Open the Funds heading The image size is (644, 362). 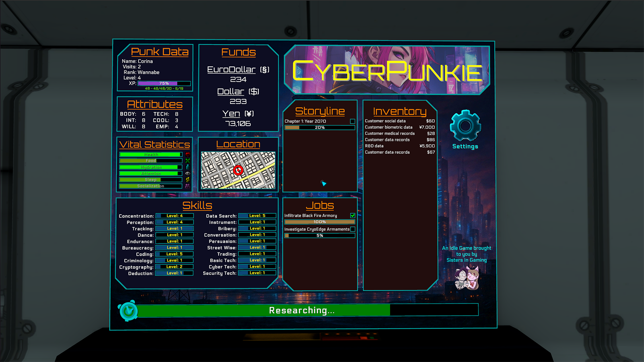pyautogui.click(x=239, y=52)
